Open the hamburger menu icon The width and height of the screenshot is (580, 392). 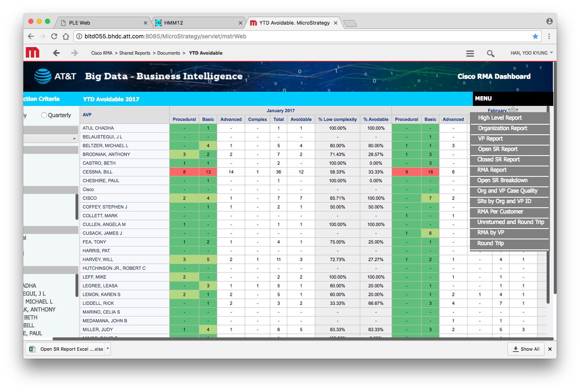(x=470, y=53)
